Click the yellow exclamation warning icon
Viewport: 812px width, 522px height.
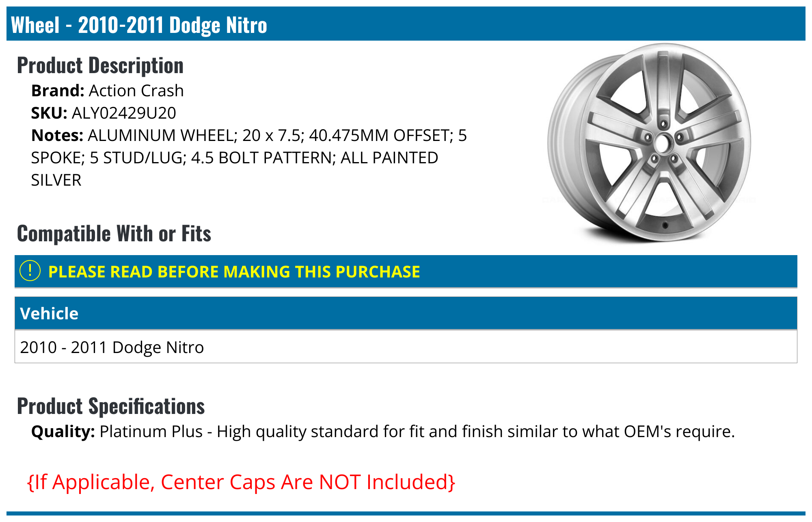pos(30,271)
